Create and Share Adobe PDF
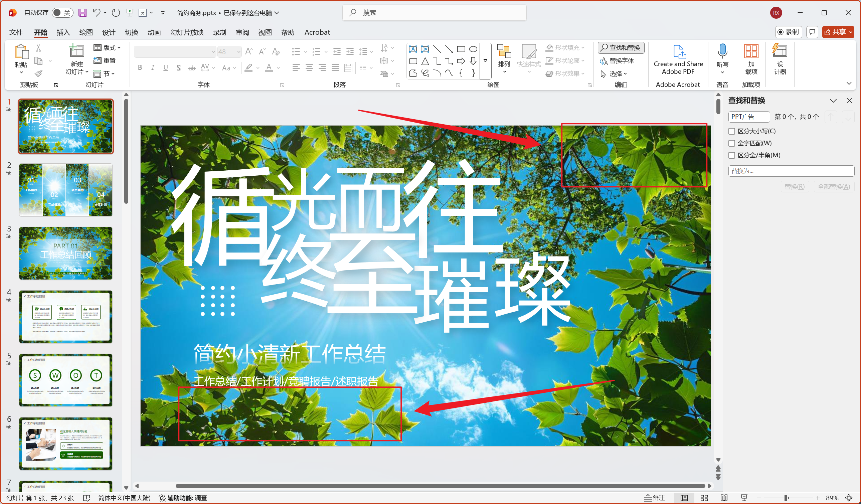The image size is (861, 504). click(678, 60)
